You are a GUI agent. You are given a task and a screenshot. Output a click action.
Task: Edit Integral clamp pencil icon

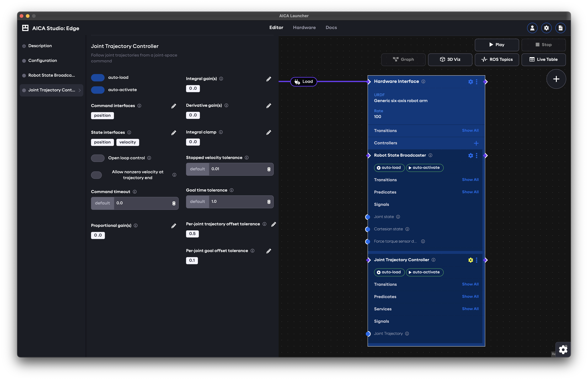[x=269, y=133]
